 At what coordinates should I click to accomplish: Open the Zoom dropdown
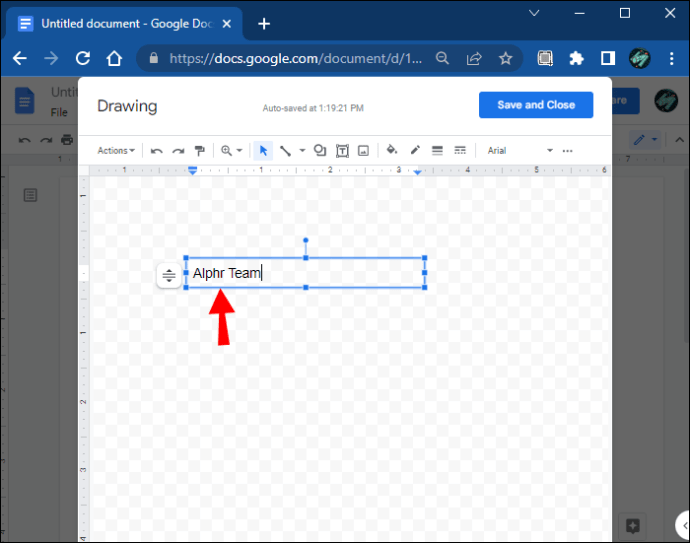pyautogui.click(x=232, y=151)
